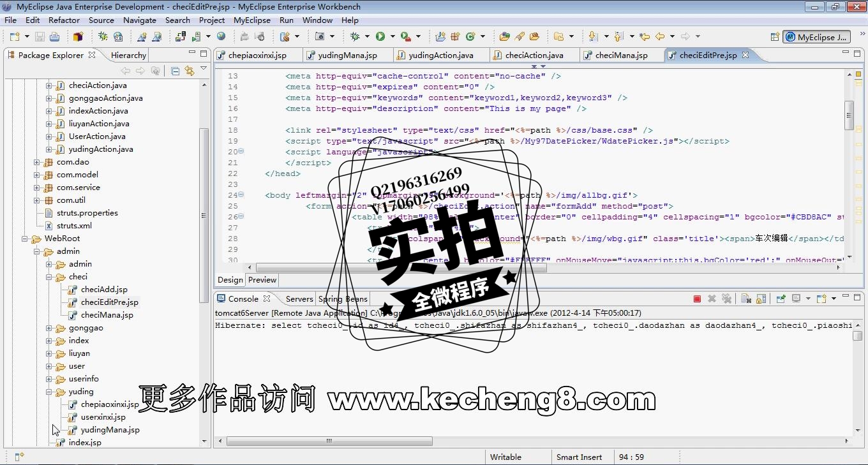The image size is (868, 465).
Task: Select struts.xml in Package Explorer
Action: (74, 226)
